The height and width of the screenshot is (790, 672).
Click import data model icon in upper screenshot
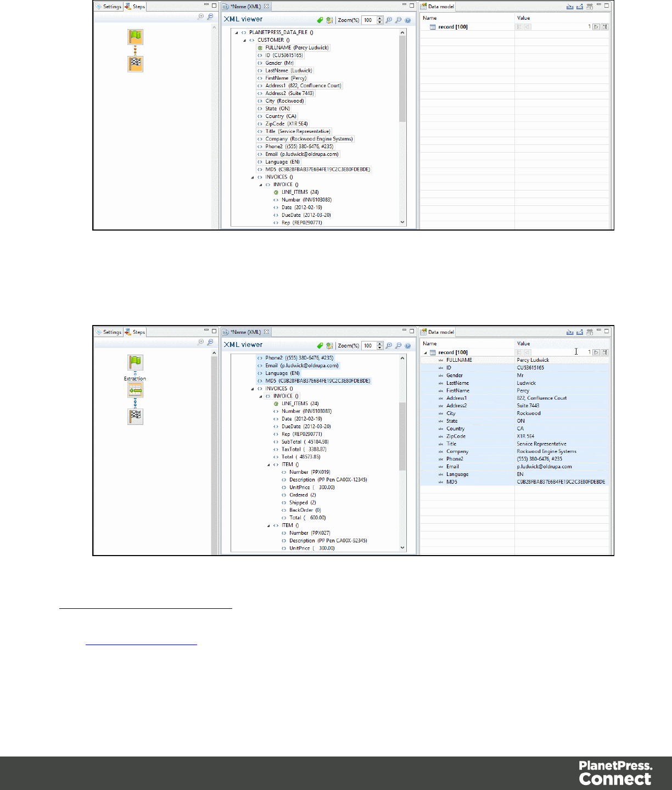570,7
